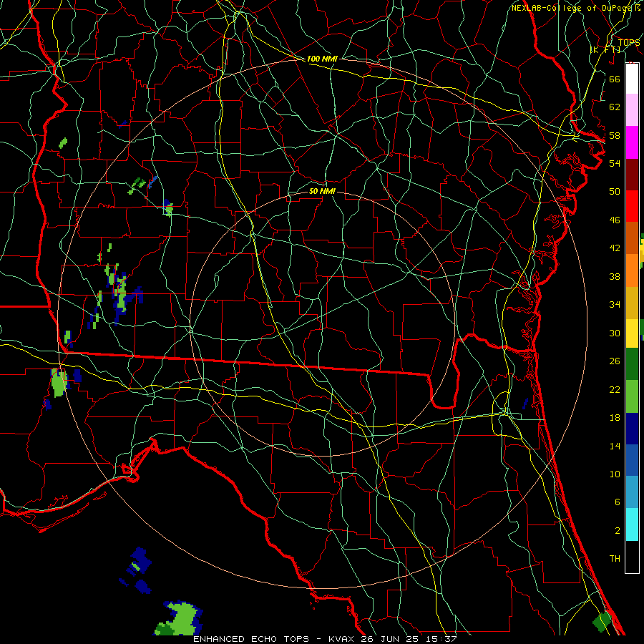Click the "38" legend value
The width and height of the screenshot is (644, 644).
[x=615, y=276]
